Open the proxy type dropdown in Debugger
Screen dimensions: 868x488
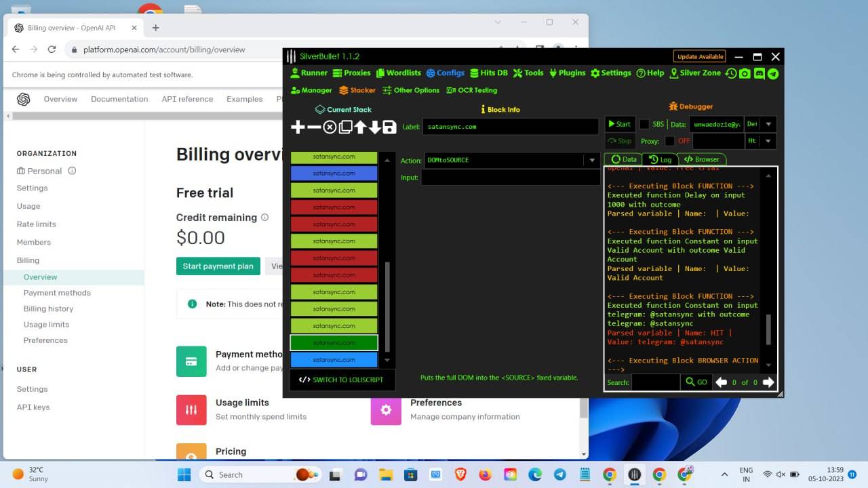(768, 141)
